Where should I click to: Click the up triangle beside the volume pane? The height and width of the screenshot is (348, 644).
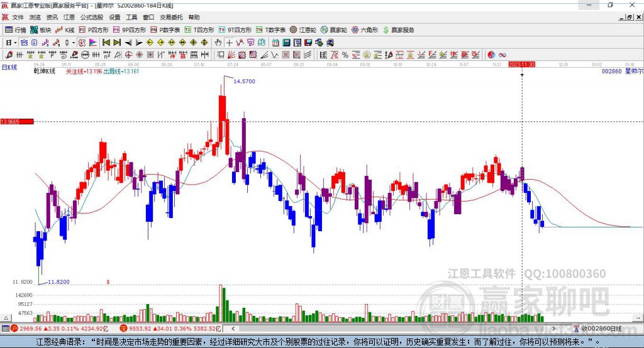pos(6,318)
